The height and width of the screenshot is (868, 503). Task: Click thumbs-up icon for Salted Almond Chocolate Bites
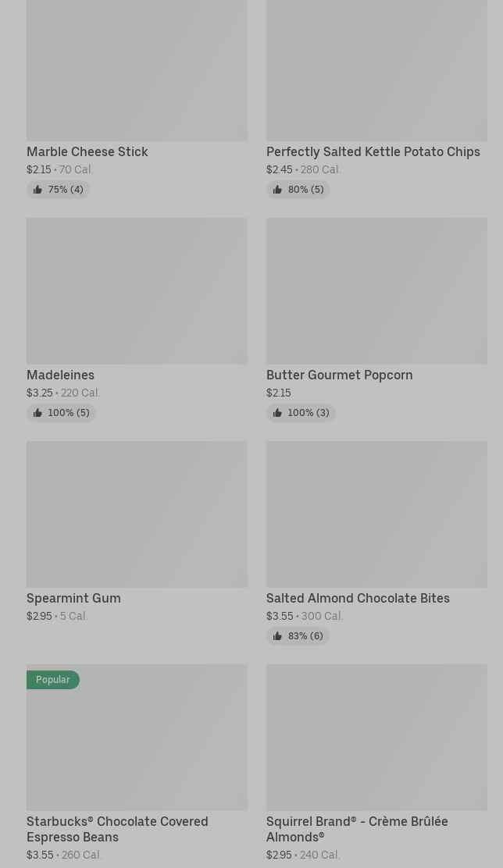coord(277,636)
